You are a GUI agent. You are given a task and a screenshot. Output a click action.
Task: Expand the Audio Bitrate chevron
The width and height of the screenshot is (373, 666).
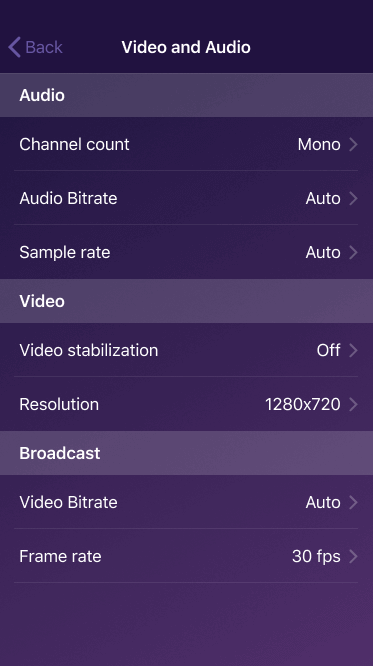(353, 198)
